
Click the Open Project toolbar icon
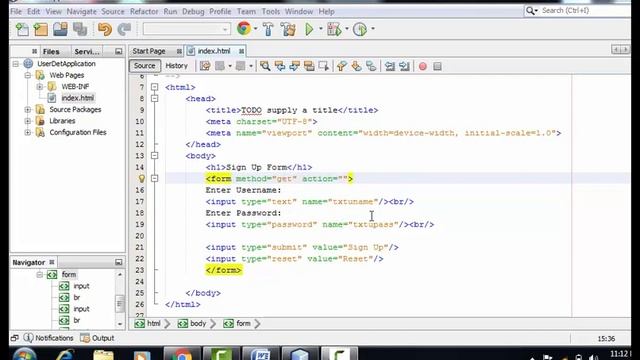coord(60,29)
